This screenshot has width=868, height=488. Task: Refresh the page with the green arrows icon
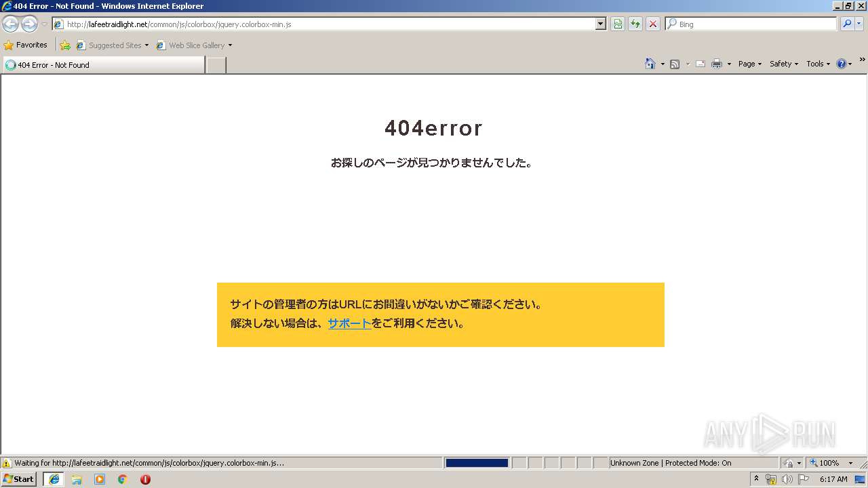coord(635,24)
